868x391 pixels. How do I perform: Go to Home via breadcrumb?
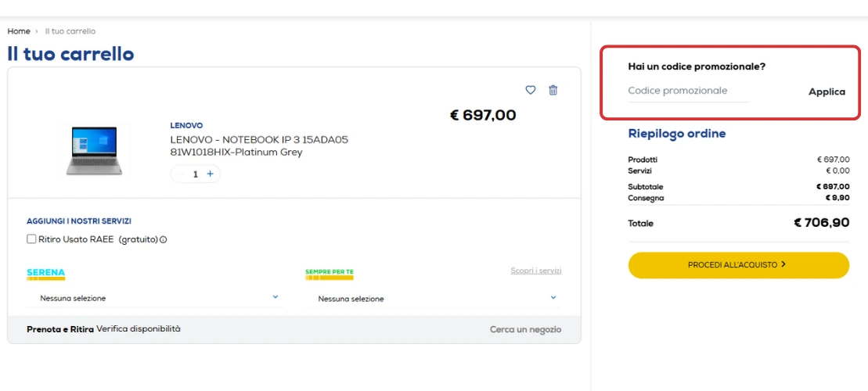click(19, 31)
